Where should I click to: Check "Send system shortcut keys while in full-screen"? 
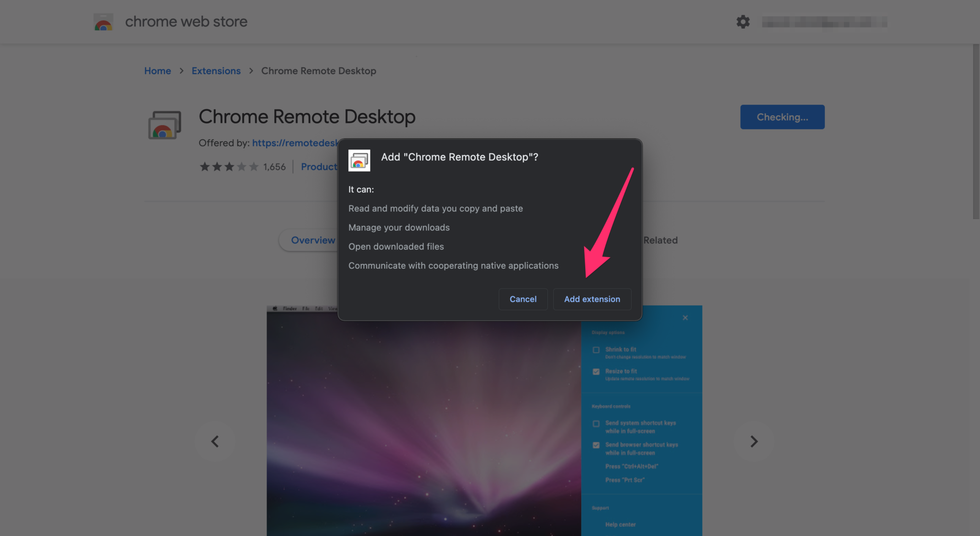(596, 424)
